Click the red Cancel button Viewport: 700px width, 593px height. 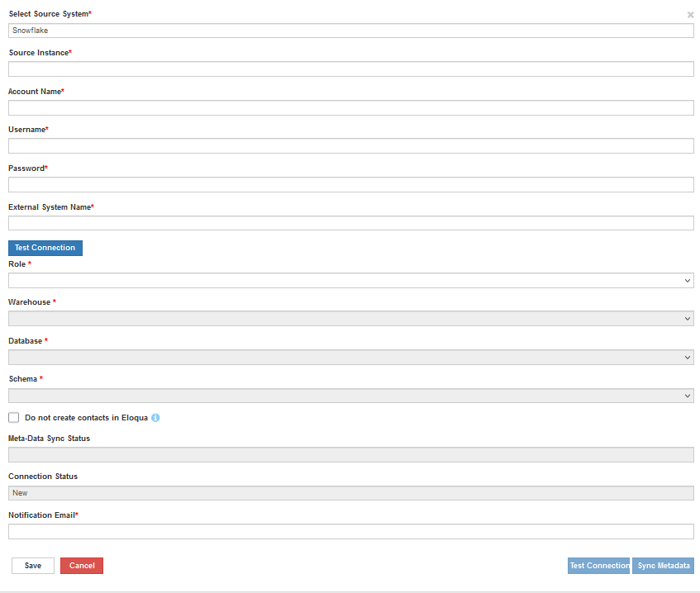pos(82,566)
